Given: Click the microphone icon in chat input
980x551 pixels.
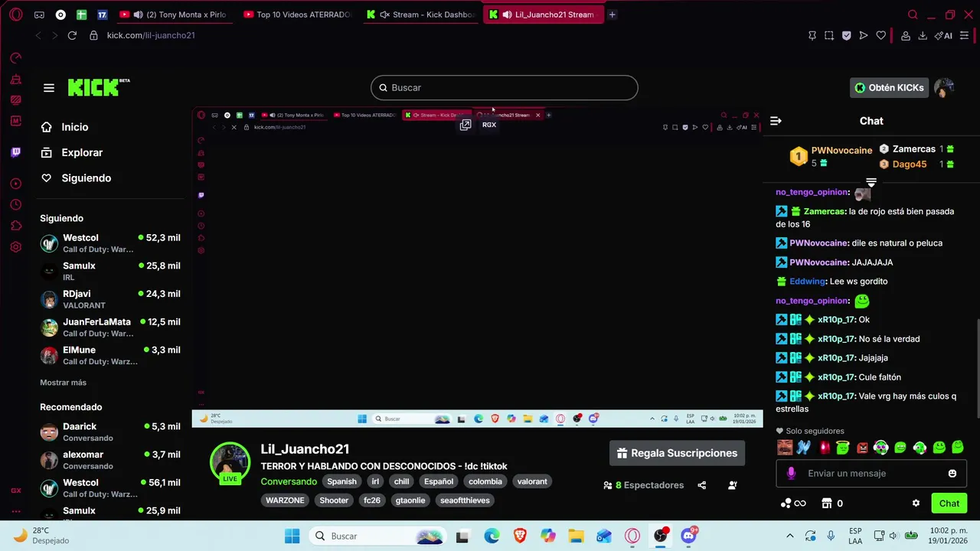Looking at the screenshot, I should pos(791,474).
